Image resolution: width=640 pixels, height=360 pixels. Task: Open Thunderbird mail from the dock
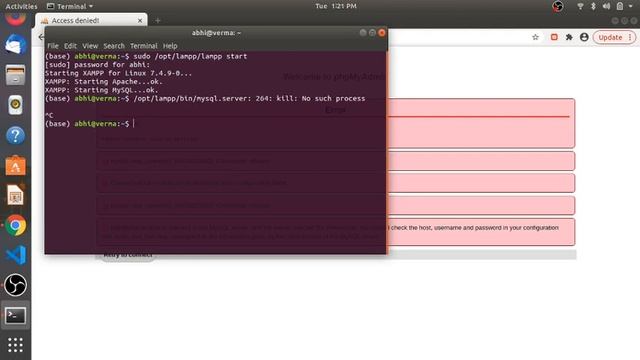pyautogui.click(x=15, y=44)
